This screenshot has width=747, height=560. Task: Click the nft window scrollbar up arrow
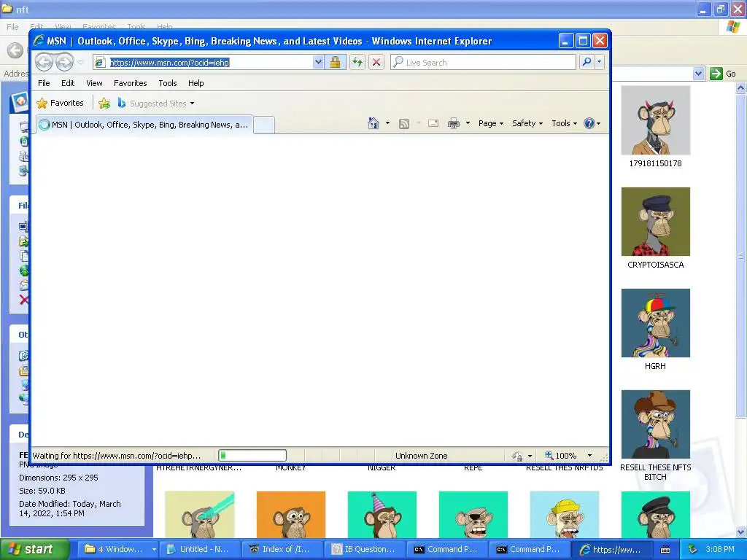(741, 87)
